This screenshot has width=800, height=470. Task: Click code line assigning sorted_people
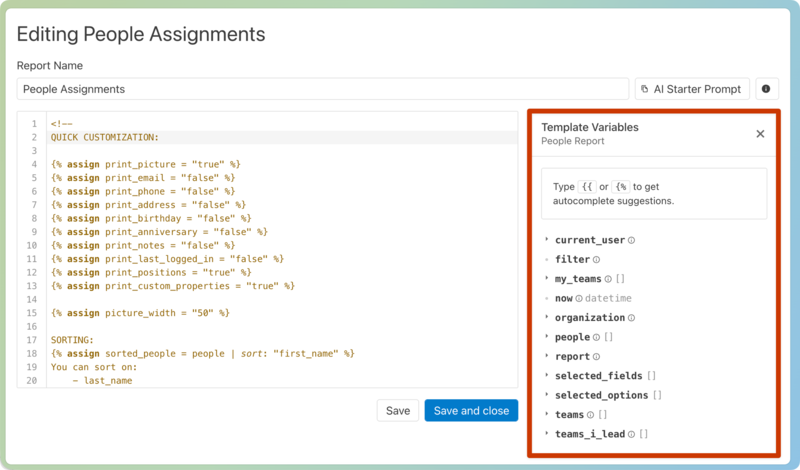[203, 354]
